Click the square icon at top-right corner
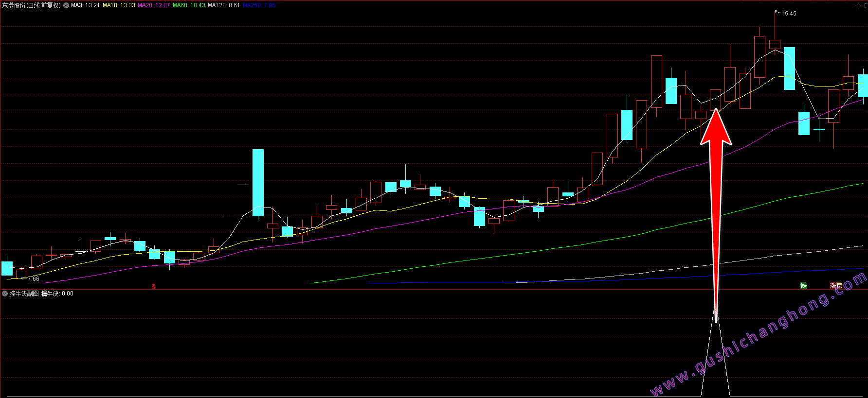 [865, 5]
